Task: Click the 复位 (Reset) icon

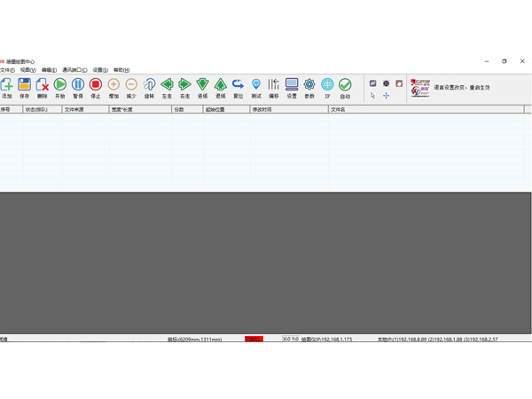Action: tap(238, 86)
